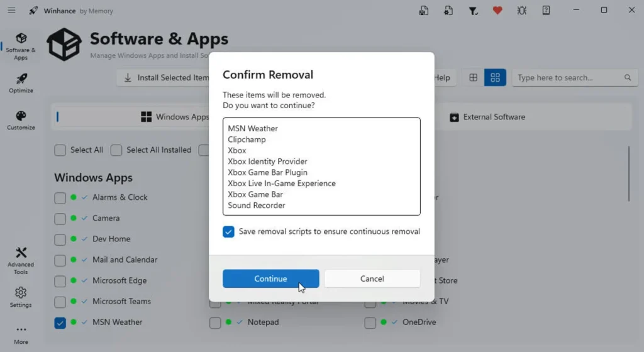Screen dimensions: 644x352
Task: Click the Microsoft Edge app label
Action: click(119, 280)
